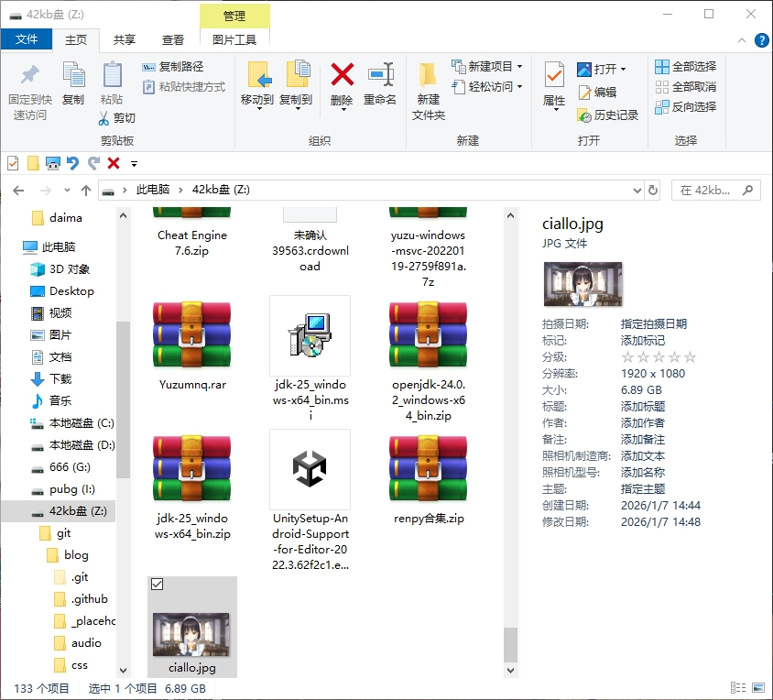Click the chevron after 此电脑 in address bar
773x700 pixels.
[x=181, y=190]
